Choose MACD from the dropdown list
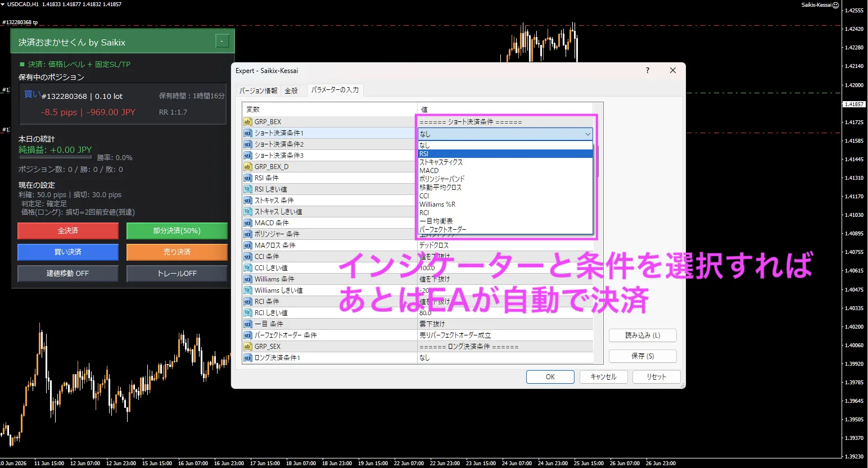 505,170
